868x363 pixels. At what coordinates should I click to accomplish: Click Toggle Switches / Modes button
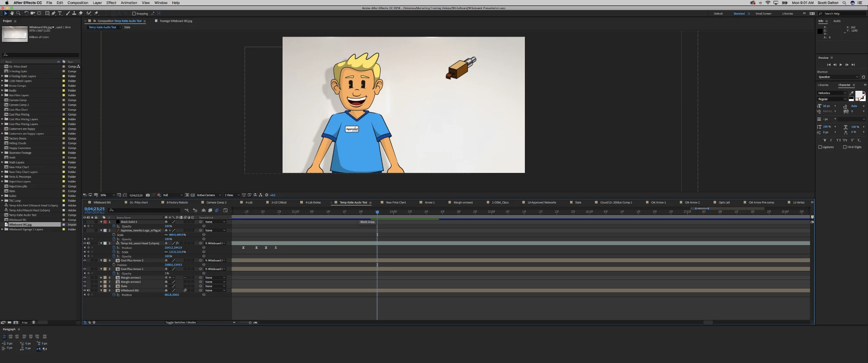coord(181,322)
